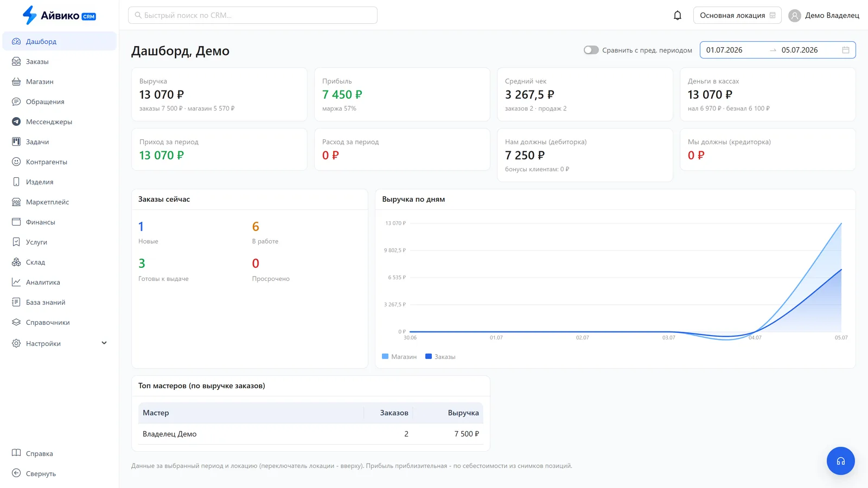Click the Выручка 13 070 ₽ card

[x=219, y=94]
